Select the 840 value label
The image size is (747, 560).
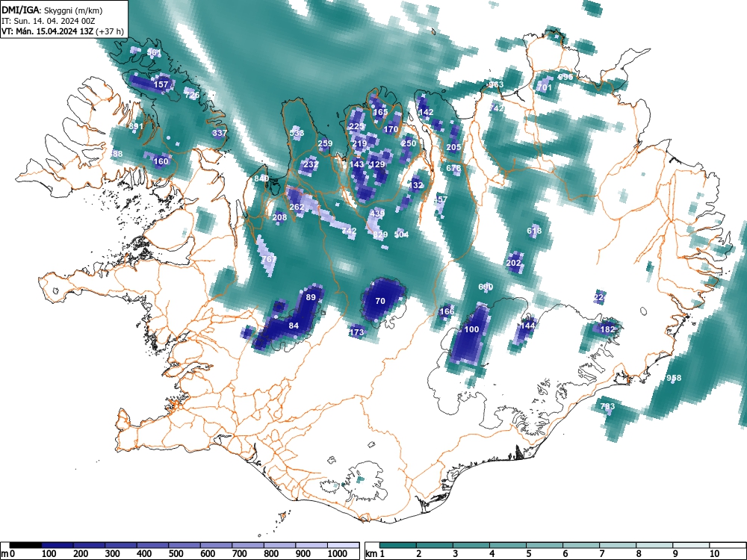coord(261,178)
